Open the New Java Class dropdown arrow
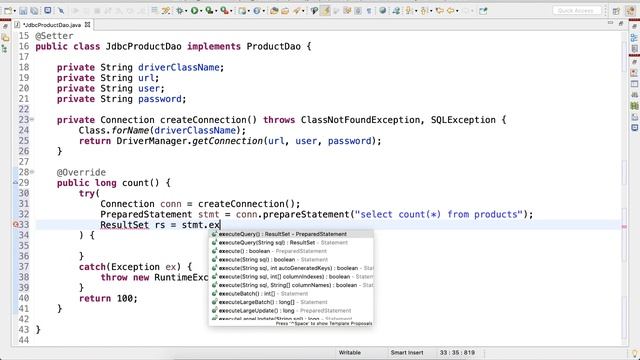Viewport: 640px width, 360px height. [x=263, y=11]
